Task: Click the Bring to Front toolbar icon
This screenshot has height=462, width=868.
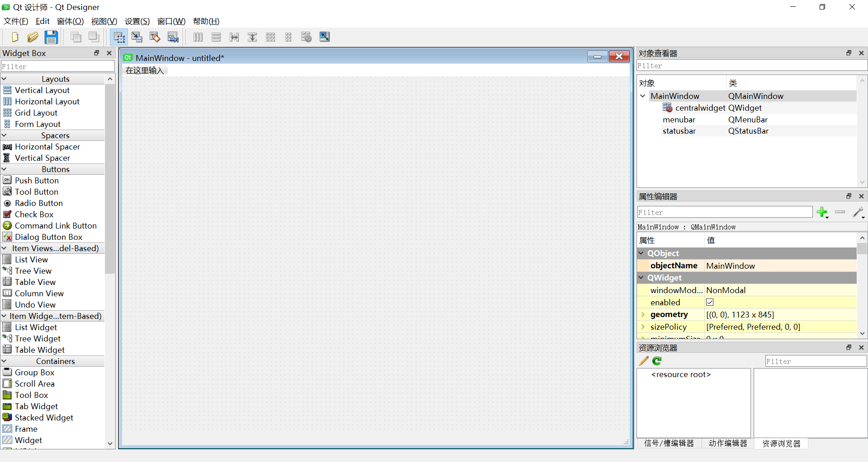Action: 94,37
